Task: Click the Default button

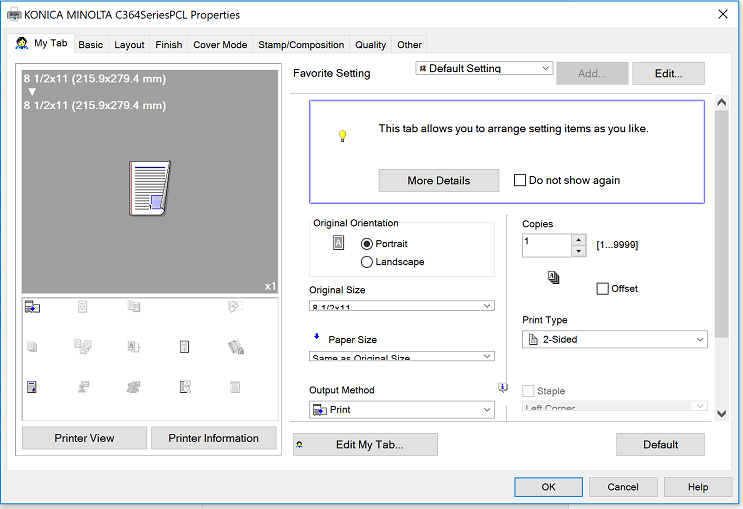Action: point(660,445)
